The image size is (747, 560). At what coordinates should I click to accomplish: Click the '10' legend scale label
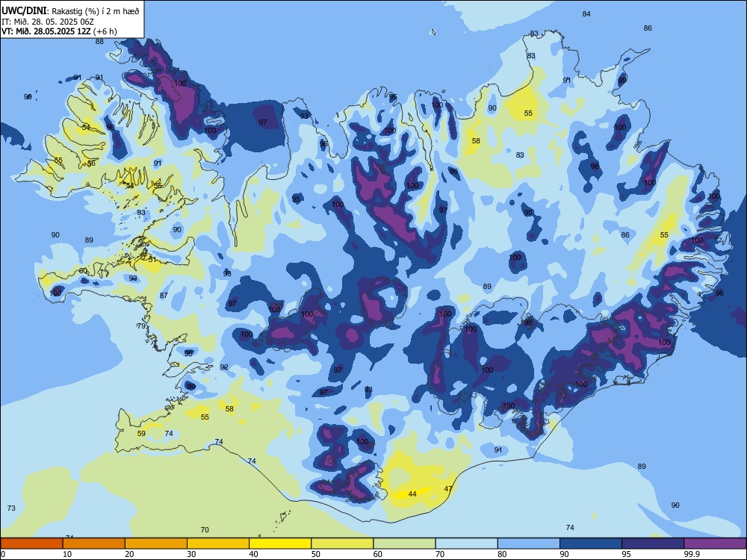pyautogui.click(x=67, y=554)
